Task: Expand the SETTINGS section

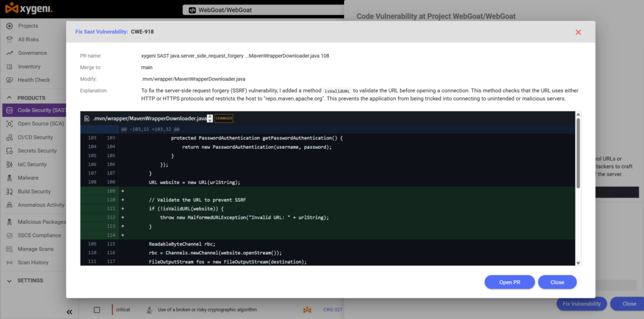Action: [9, 281]
